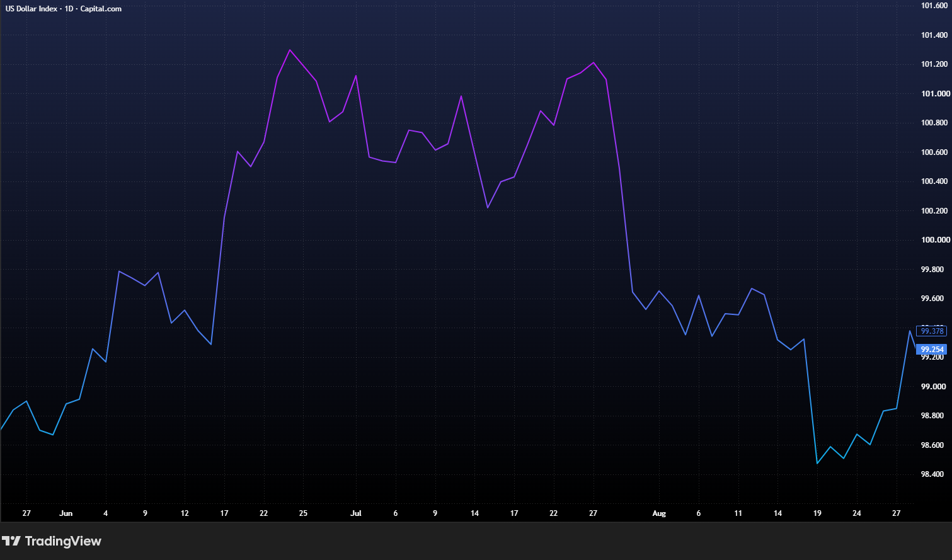Click the 101.600 price axis label
This screenshot has height=560, width=952.
[935, 6]
